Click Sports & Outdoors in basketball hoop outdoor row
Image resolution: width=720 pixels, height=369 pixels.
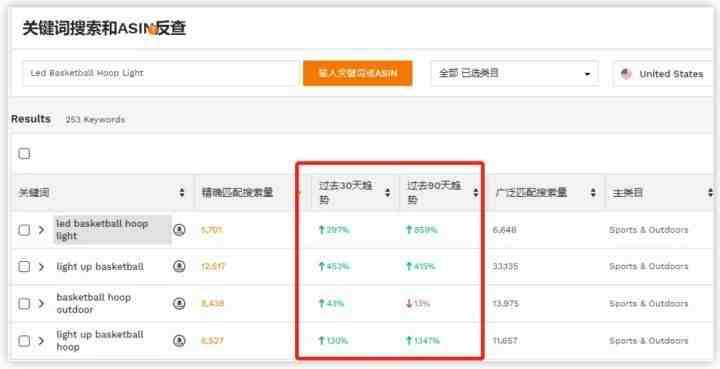coord(648,304)
